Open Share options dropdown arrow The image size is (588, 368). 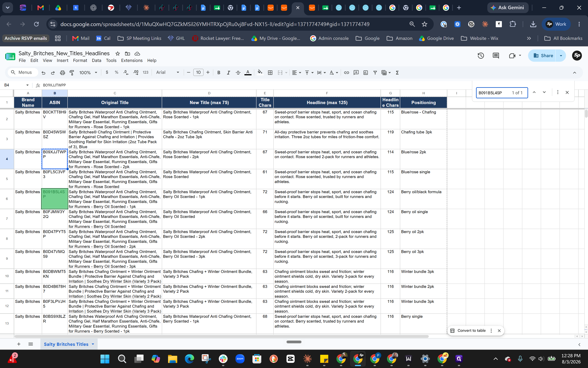pos(561,56)
